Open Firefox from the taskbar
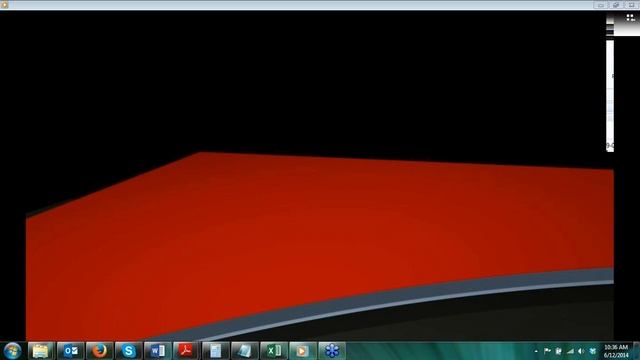This screenshot has height=360, width=640. [100, 351]
